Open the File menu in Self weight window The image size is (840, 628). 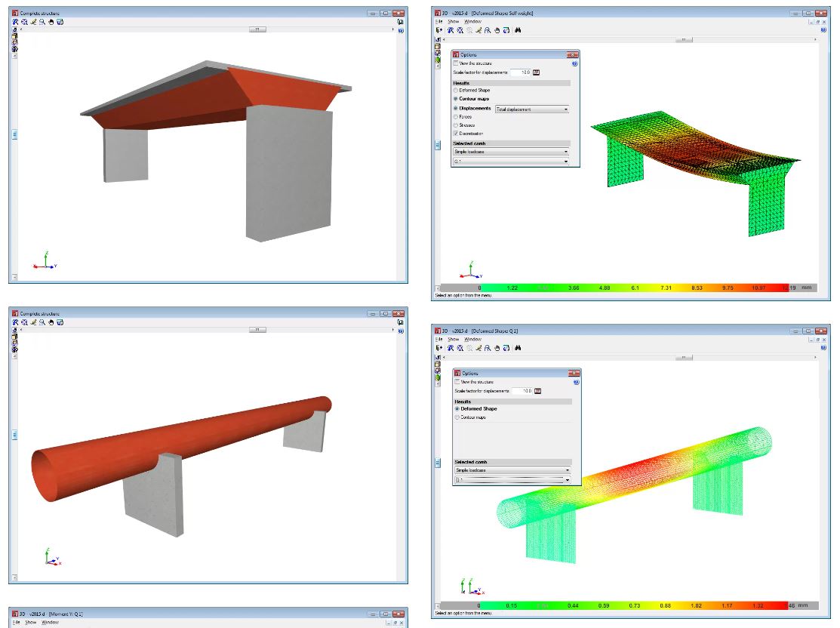[438, 22]
